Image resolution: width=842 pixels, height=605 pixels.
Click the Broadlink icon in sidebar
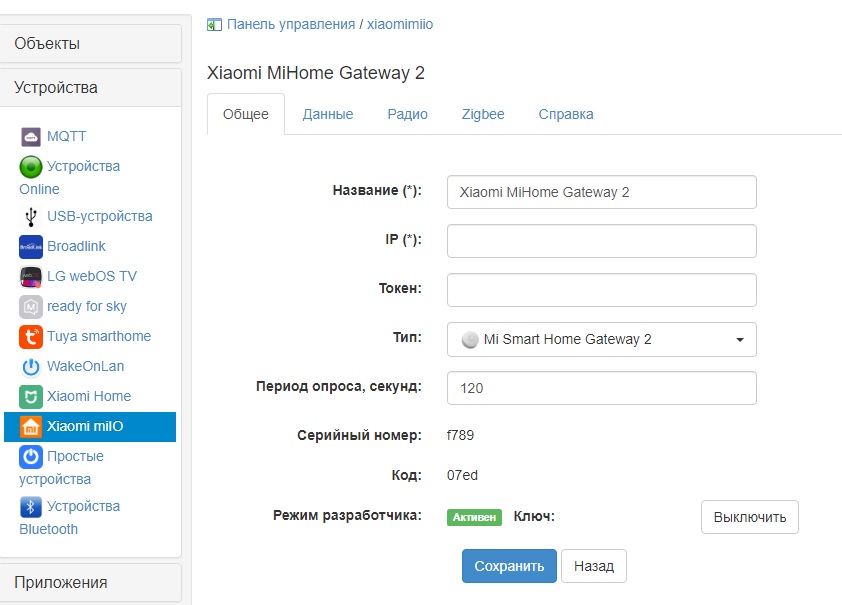30,247
